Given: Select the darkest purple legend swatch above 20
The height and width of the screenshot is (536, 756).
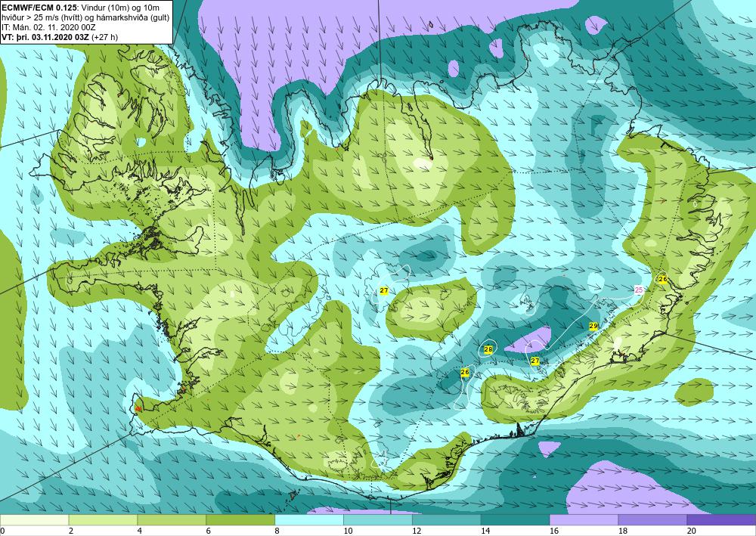Looking at the screenshot, I should [x=721, y=520].
